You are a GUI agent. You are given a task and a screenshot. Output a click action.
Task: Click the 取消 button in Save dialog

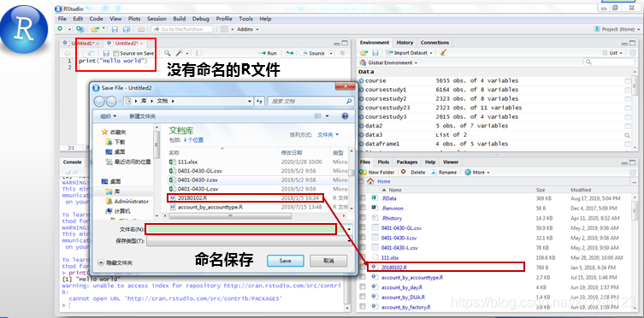coord(328,261)
